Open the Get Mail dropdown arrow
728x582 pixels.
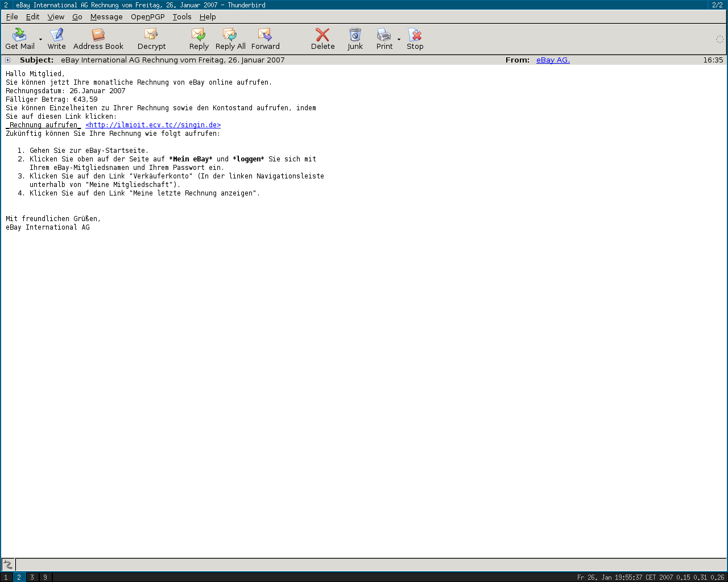pyautogui.click(x=40, y=40)
